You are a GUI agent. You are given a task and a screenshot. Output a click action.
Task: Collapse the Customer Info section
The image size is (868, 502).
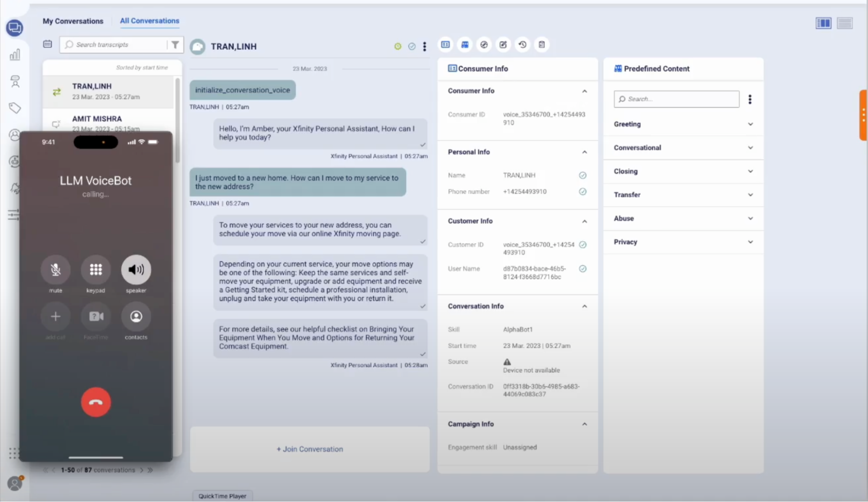coord(584,222)
